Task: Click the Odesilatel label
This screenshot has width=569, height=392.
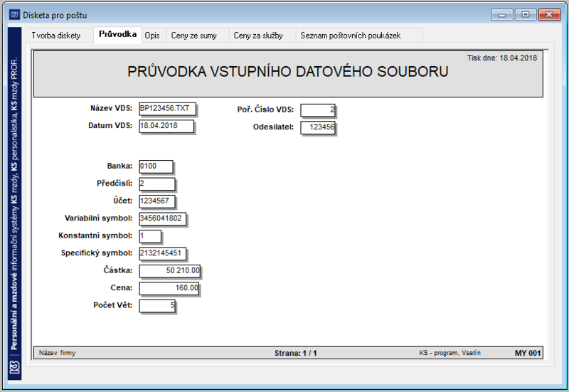Action: tap(273, 127)
